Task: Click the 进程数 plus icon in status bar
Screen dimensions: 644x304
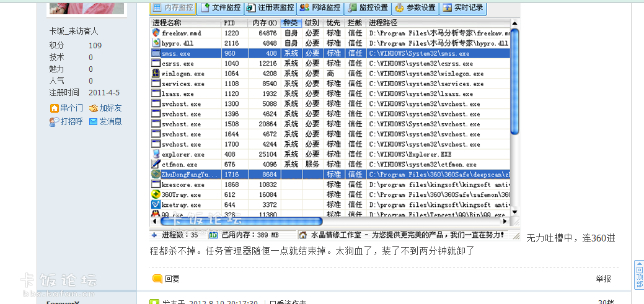Action: point(154,235)
